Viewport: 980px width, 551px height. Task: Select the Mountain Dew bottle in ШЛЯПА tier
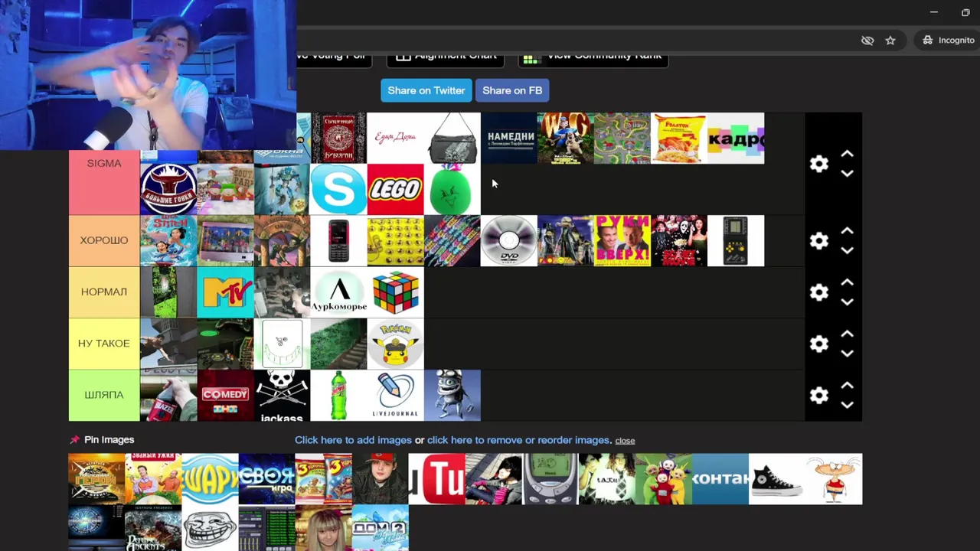[338, 395]
